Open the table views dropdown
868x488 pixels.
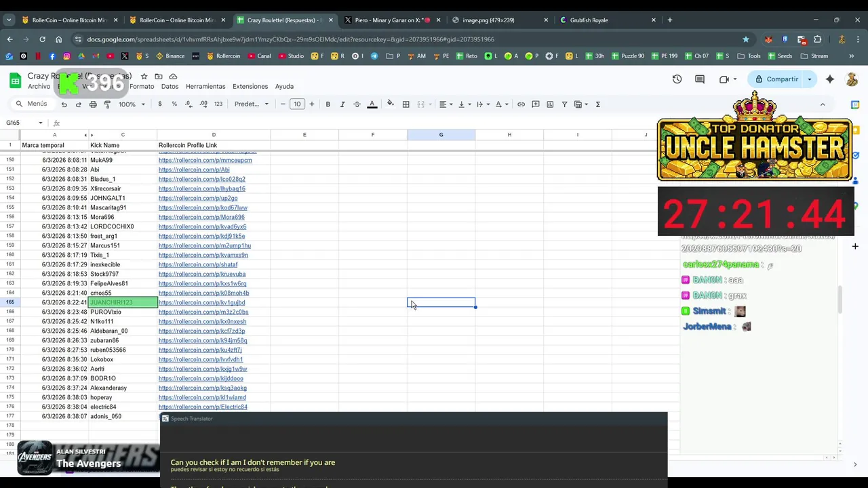coord(581,104)
